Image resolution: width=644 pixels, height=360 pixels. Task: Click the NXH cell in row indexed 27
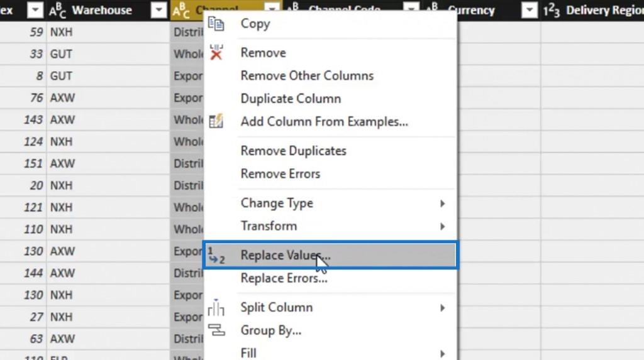click(108, 317)
